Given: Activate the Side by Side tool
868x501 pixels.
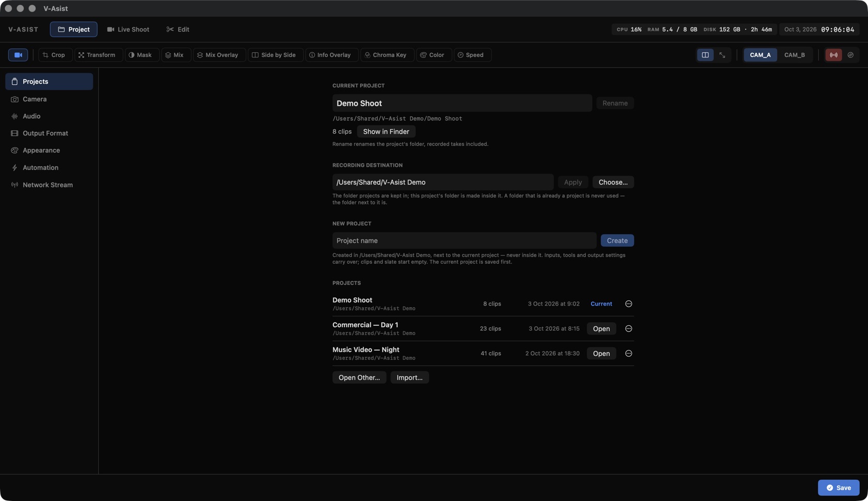Looking at the screenshot, I should point(275,55).
